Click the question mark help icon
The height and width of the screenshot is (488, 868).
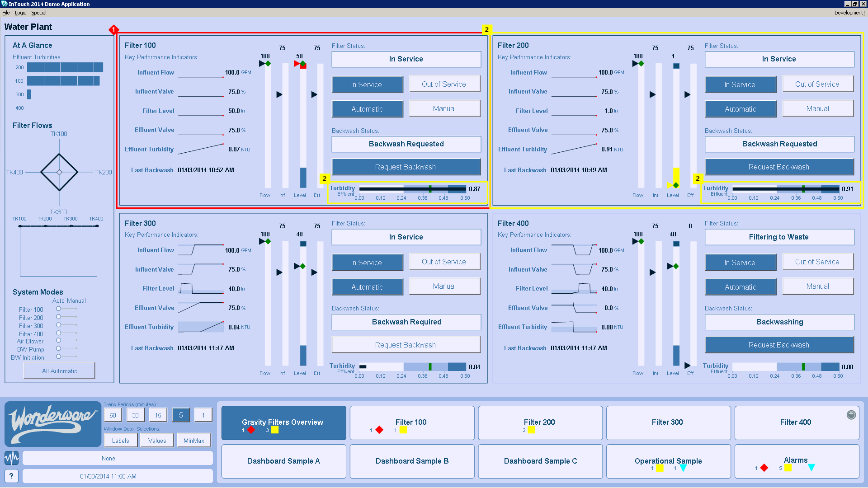pyautogui.click(x=11, y=476)
